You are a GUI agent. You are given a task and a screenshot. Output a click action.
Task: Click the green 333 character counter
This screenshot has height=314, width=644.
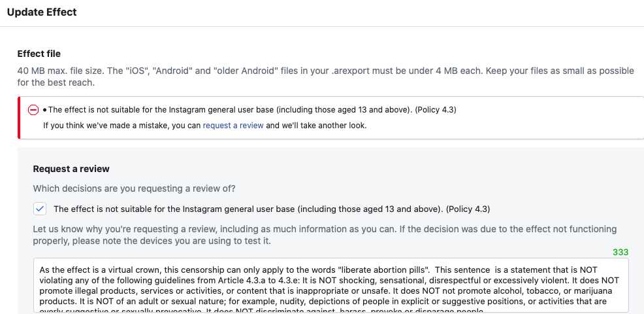pyautogui.click(x=620, y=253)
